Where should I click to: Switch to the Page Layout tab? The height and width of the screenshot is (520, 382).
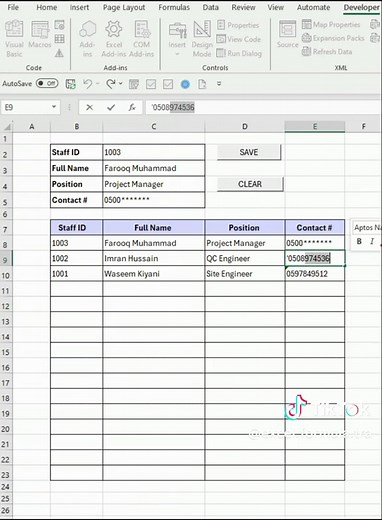pos(124,7)
